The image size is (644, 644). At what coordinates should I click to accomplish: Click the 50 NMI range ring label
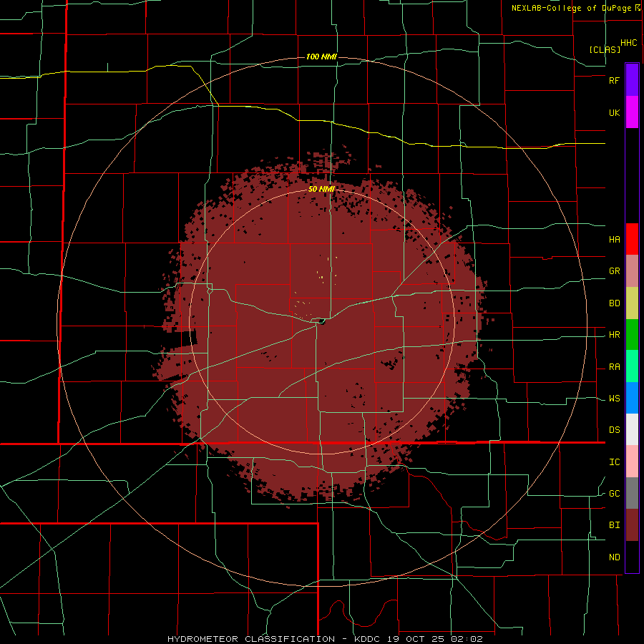pyautogui.click(x=321, y=190)
